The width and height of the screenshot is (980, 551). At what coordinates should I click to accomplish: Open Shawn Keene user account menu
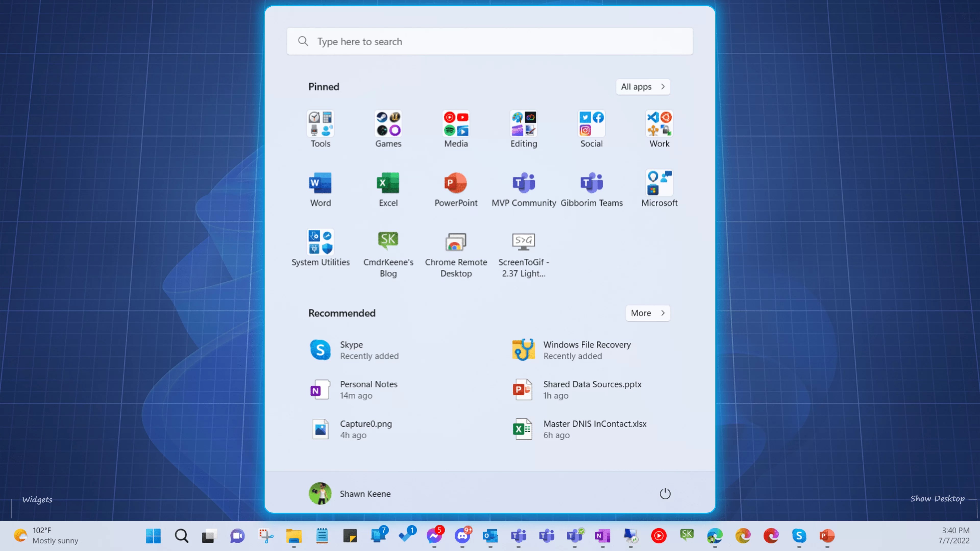[x=350, y=494]
